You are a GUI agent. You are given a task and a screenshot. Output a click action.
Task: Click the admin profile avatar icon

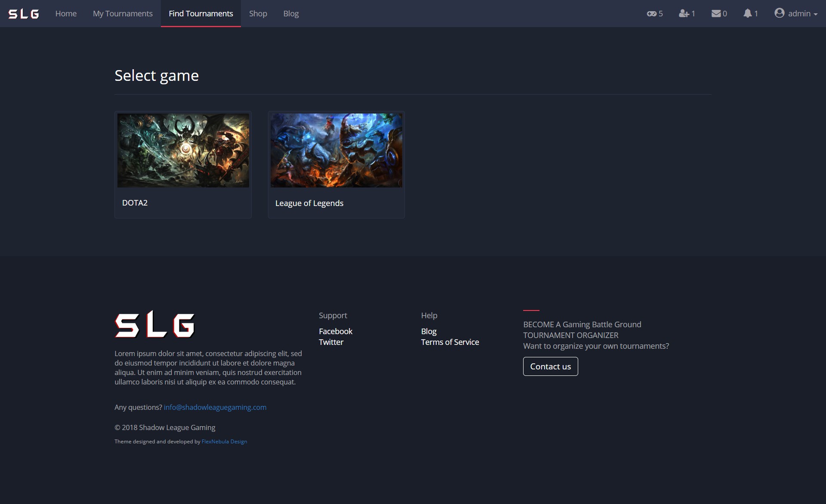tap(780, 13)
